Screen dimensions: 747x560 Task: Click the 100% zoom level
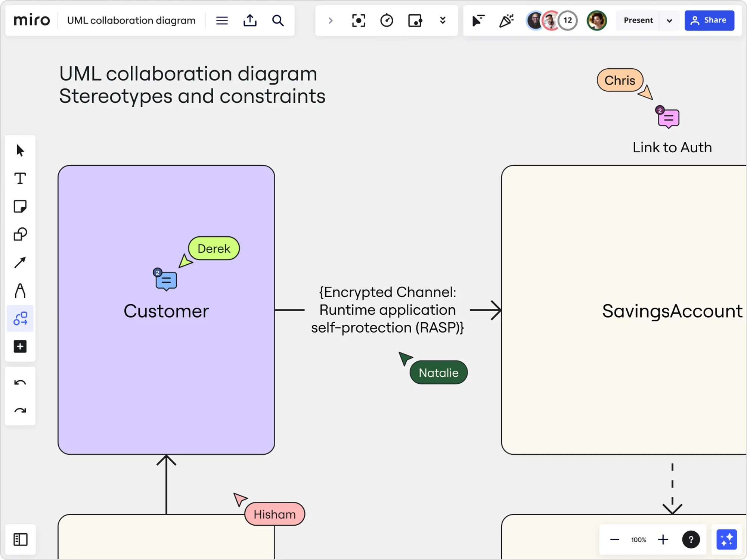coord(639,539)
